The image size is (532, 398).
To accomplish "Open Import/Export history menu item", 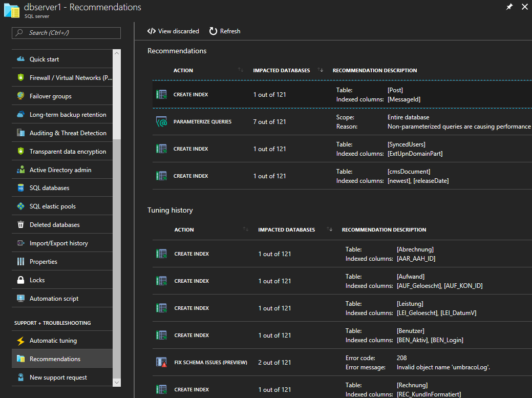I will [58, 243].
